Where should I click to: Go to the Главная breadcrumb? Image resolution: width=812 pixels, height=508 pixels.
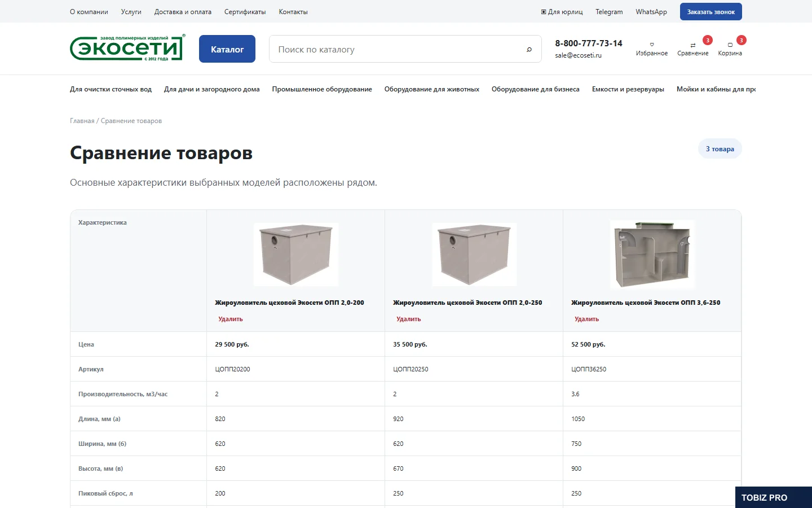[x=82, y=121]
